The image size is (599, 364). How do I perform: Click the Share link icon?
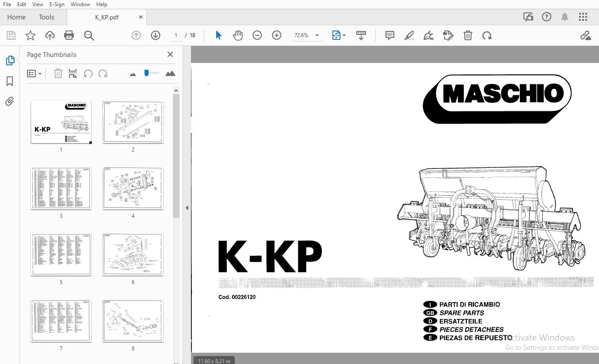tap(585, 35)
